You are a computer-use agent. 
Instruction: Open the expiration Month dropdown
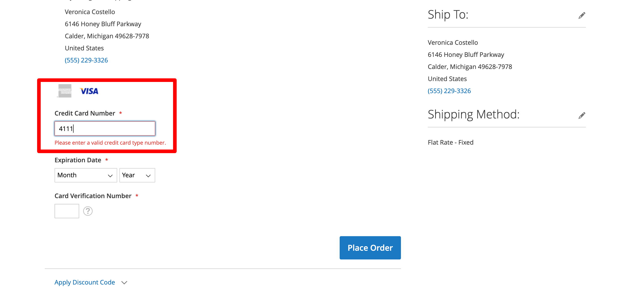point(85,175)
